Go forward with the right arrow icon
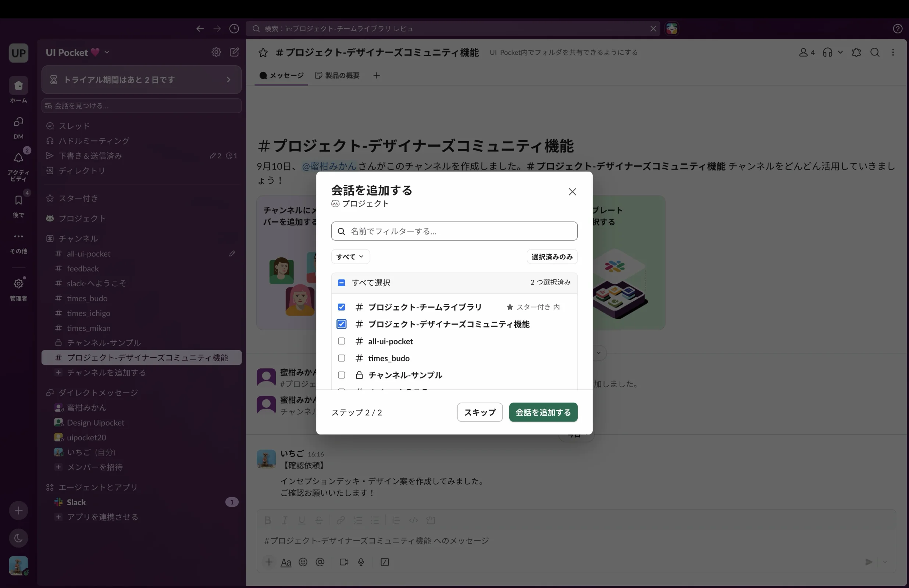Image resolution: width=909 pixels, height=588 pixels. click(217, 29)
